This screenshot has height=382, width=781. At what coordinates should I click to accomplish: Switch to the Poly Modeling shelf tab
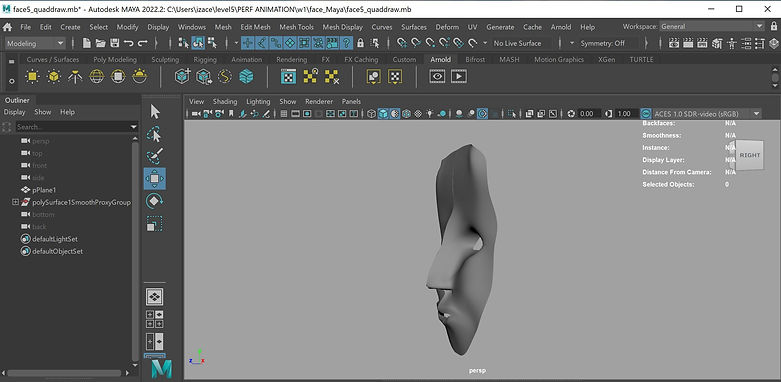click(x=115, y=59)
